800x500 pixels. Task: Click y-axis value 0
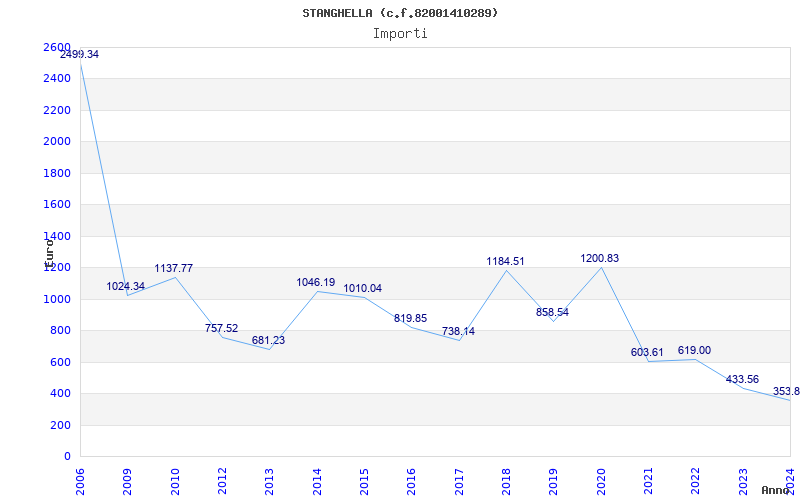67,457
